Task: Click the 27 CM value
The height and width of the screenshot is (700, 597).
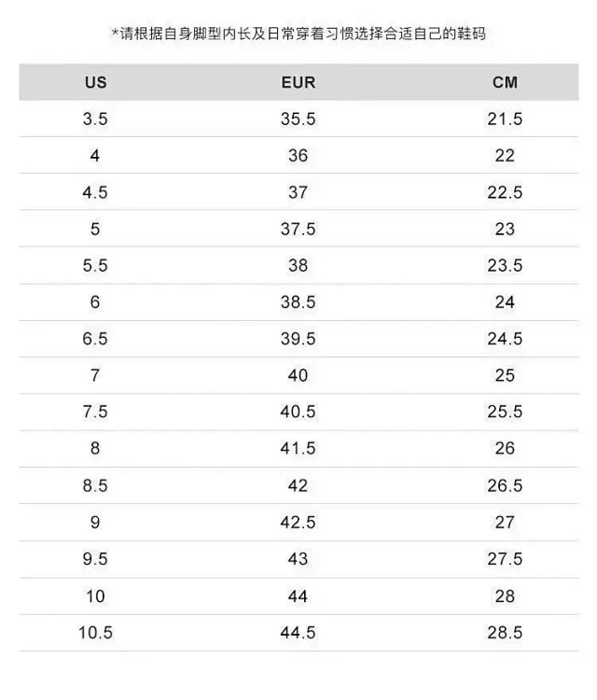Action: [505, 523]
